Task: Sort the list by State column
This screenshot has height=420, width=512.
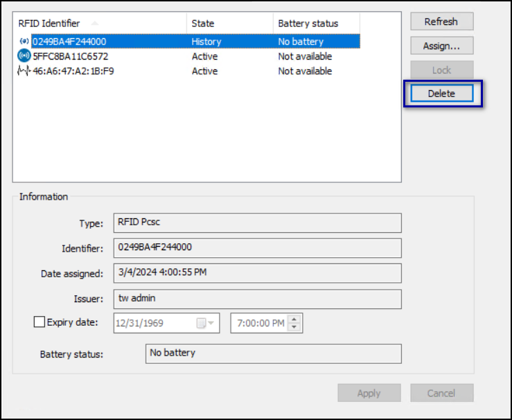Action: (230, 23)
